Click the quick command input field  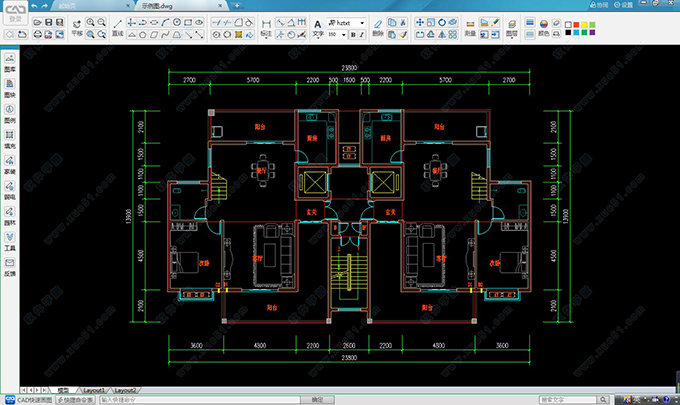200,400
